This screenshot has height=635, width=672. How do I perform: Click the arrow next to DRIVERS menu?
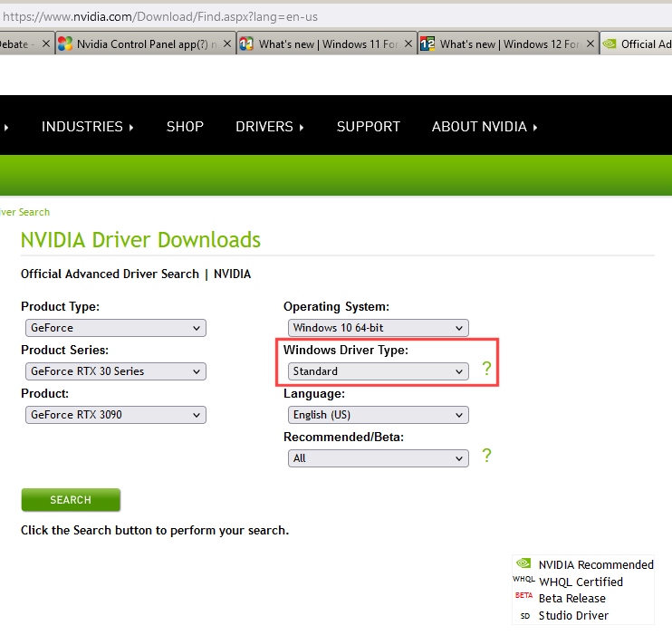click(x=302, y=128)
